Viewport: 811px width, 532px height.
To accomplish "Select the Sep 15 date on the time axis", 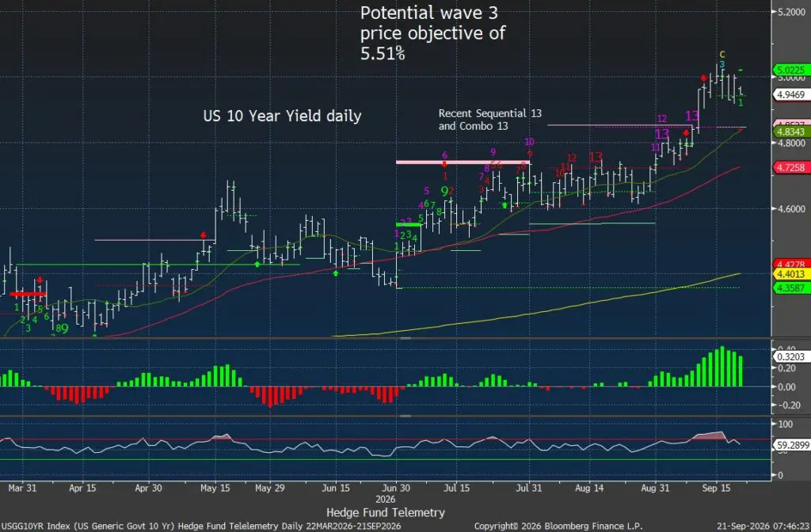I will pyautogui.click(x=716, y=488).
